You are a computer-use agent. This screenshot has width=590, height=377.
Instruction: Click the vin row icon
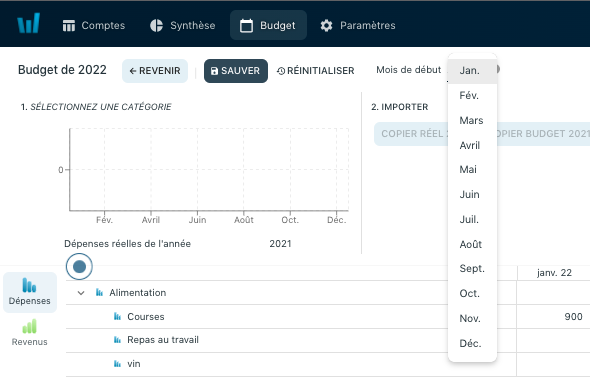tap(117, 364)
